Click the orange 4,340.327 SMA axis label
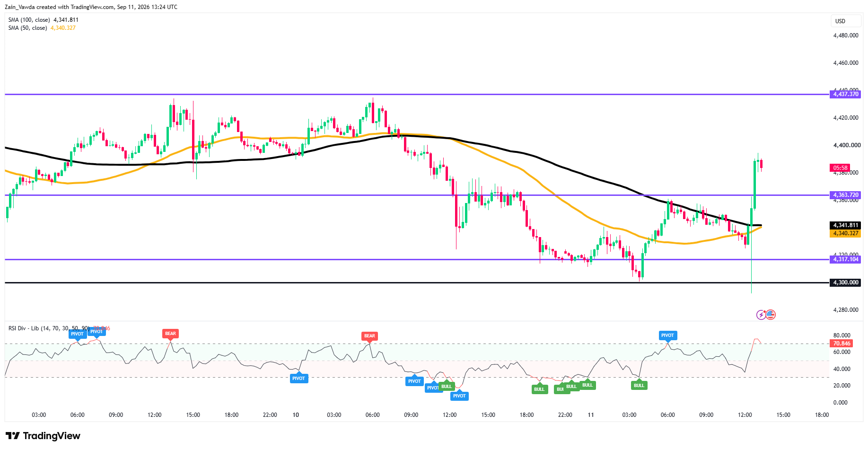The height and width of the screenshot is (450, 868). pos(846,233)
